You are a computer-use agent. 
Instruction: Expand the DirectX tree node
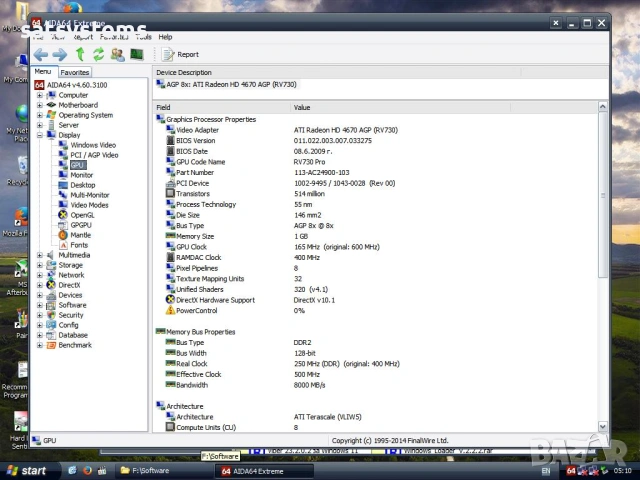tap(40, 285)
